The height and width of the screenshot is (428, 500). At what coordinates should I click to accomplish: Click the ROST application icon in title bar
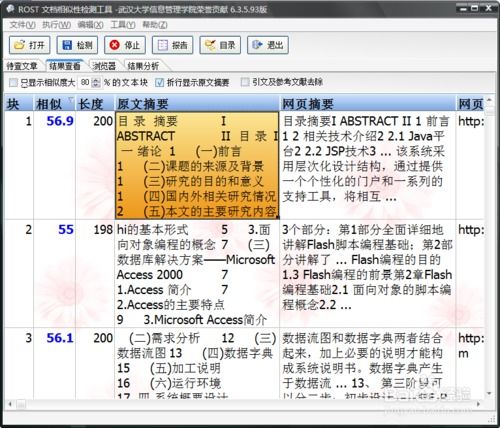(x=10, y=9)
